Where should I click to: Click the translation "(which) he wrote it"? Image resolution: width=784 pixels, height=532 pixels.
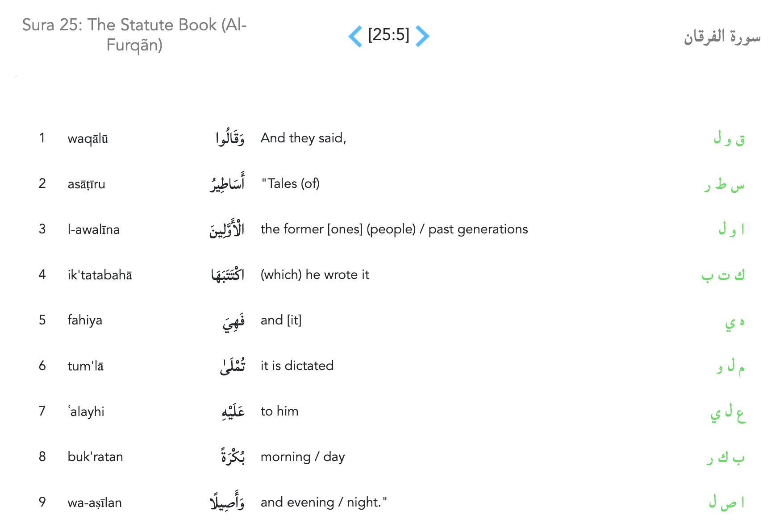315,275
